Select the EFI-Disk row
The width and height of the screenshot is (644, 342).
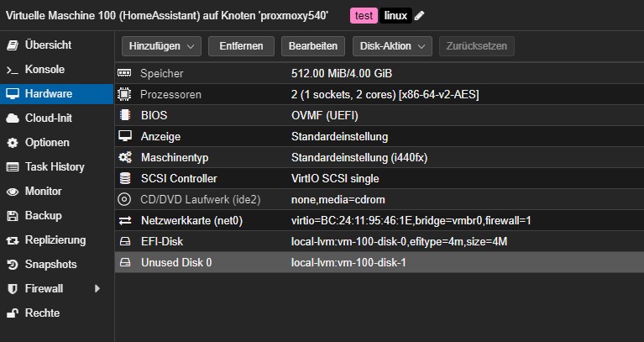[380, 241]
